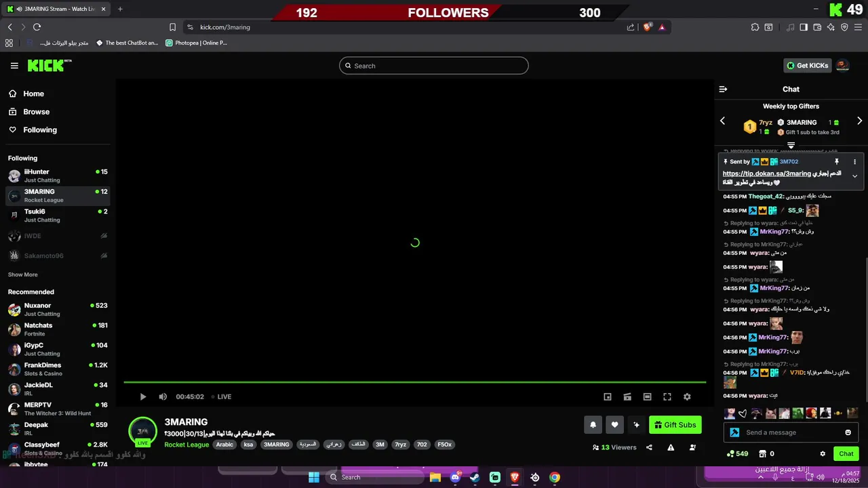This screenshot has height=488, width=868.
Task: Send message with Chat button
Action: pos(846,453)
